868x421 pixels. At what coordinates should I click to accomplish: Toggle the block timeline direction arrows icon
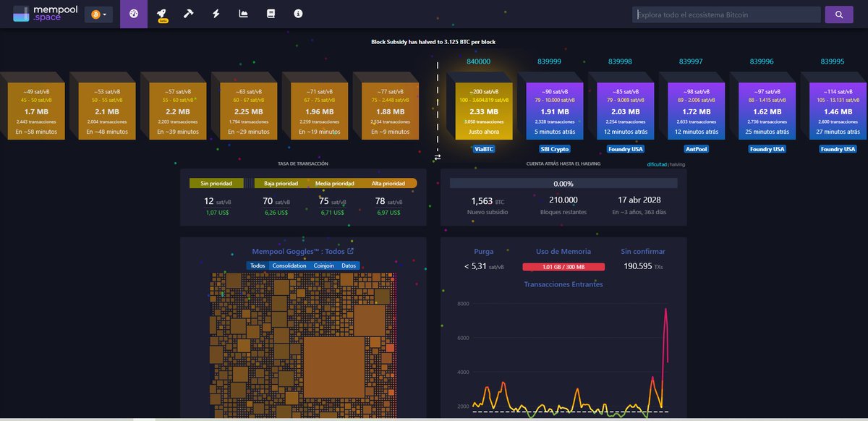point(437,157)
